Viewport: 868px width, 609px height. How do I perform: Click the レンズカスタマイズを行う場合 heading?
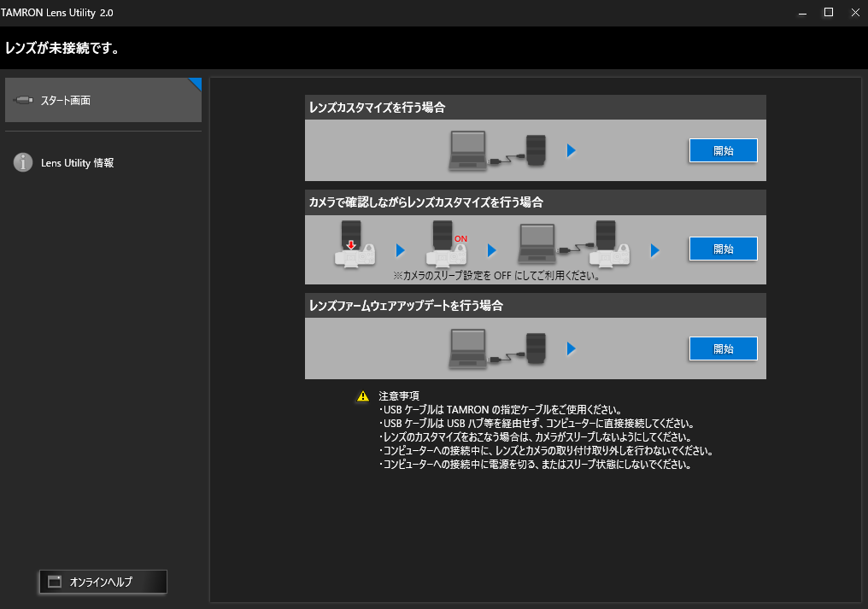click(377, 108)
